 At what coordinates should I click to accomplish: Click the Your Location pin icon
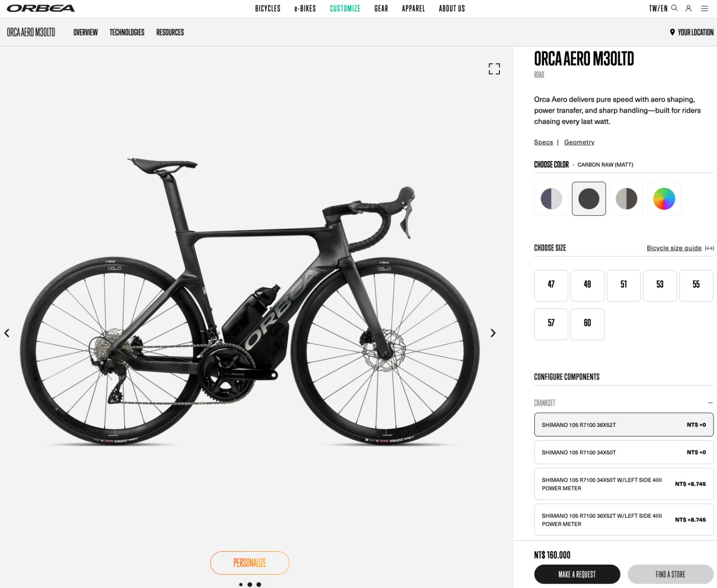pos(672,32)
